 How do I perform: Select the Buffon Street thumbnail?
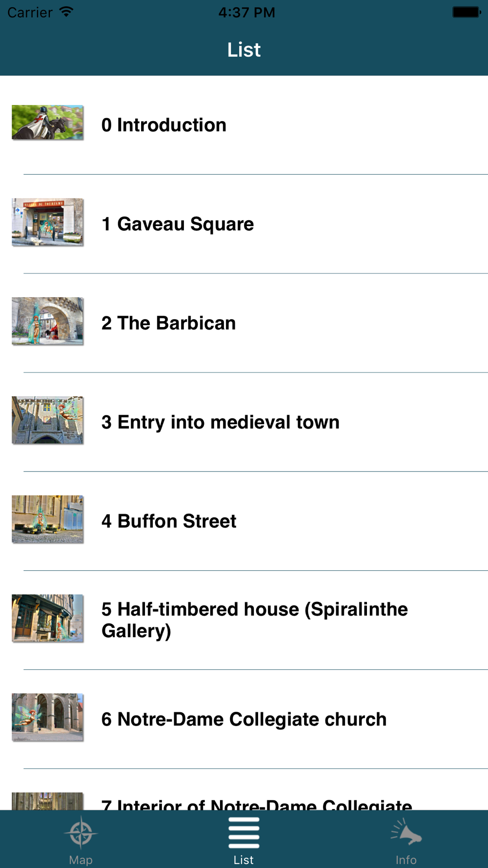[47, 519]
